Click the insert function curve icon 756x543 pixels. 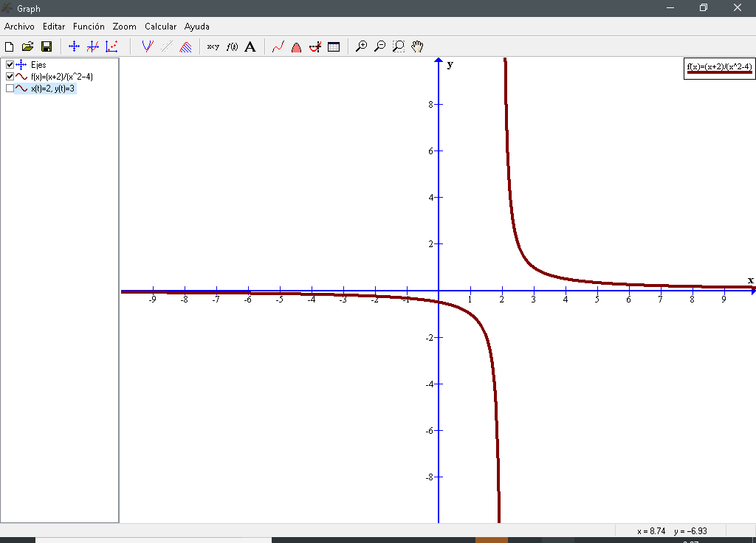point(147,46)
